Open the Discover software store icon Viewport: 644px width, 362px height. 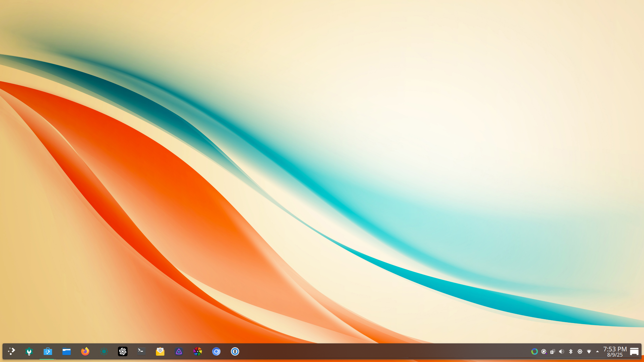pyautogui.click(x=48, y=351)
